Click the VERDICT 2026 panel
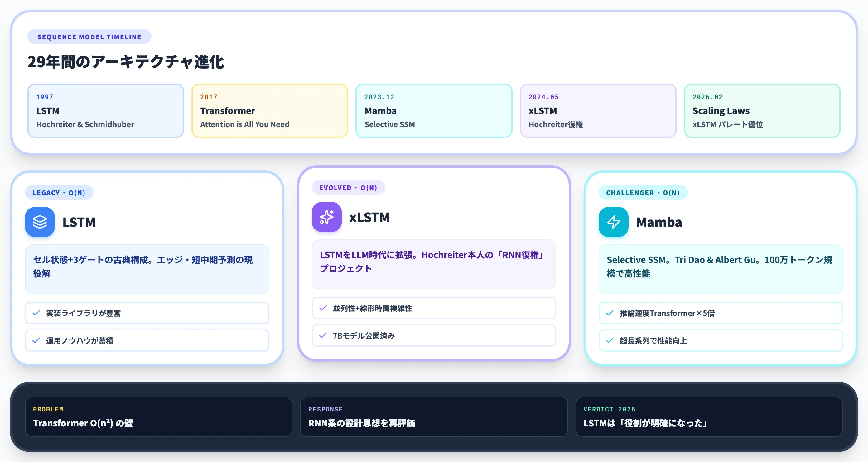 (709, 417)
